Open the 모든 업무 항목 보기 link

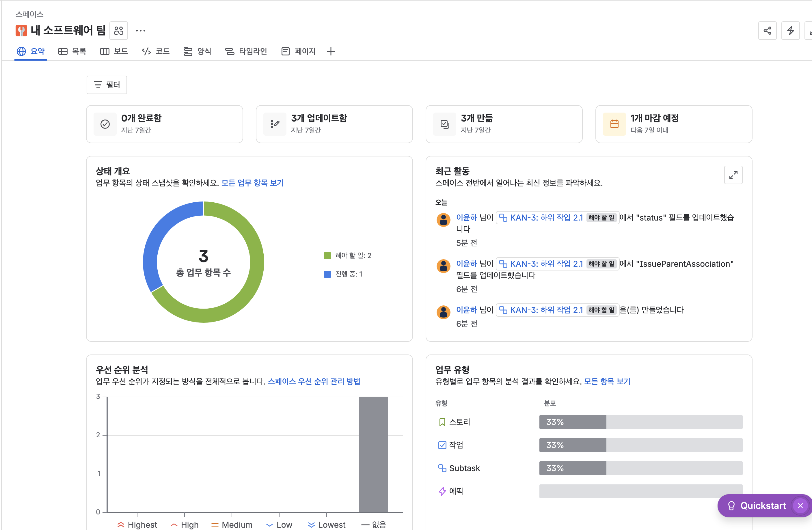click(x=252, y=183)
